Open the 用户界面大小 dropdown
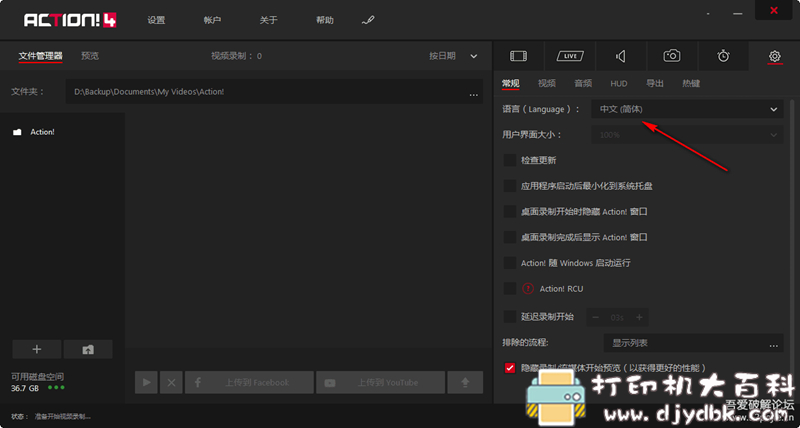This screenshot has height=428, width=800. point(687,135)
